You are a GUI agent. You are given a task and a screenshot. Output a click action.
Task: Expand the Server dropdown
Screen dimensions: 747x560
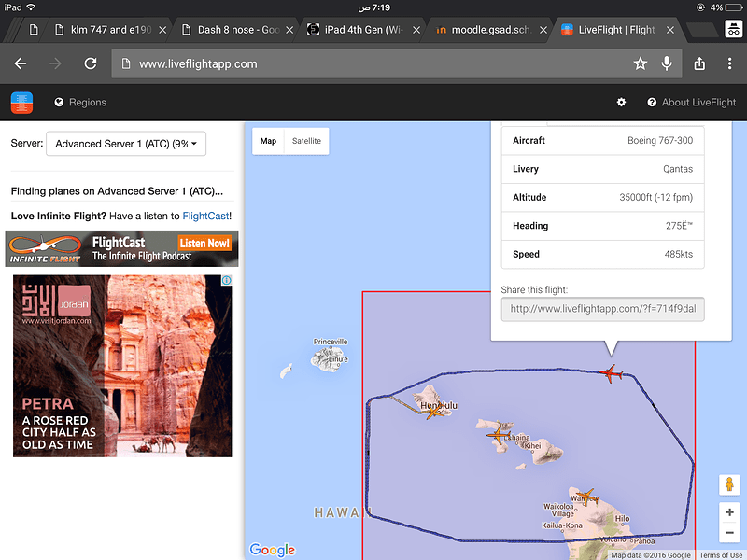126,144
